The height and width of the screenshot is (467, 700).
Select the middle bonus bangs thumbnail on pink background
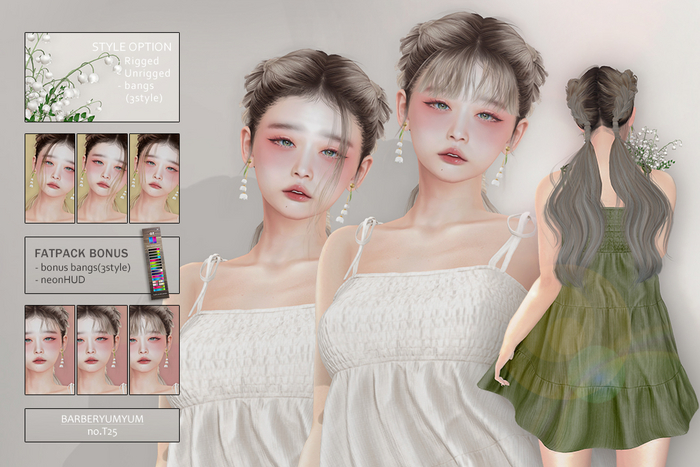(x=102, y=350)
